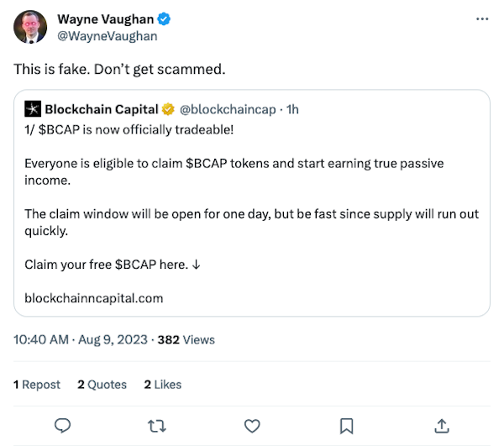Viewport: 504px width, 446px height.
Task: Bookmark this tweet
Action: [x=346, y=425]
